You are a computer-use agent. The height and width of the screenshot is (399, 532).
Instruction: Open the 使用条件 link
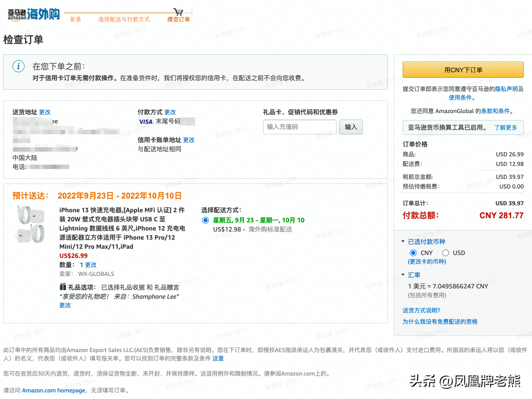pos(460,98)
